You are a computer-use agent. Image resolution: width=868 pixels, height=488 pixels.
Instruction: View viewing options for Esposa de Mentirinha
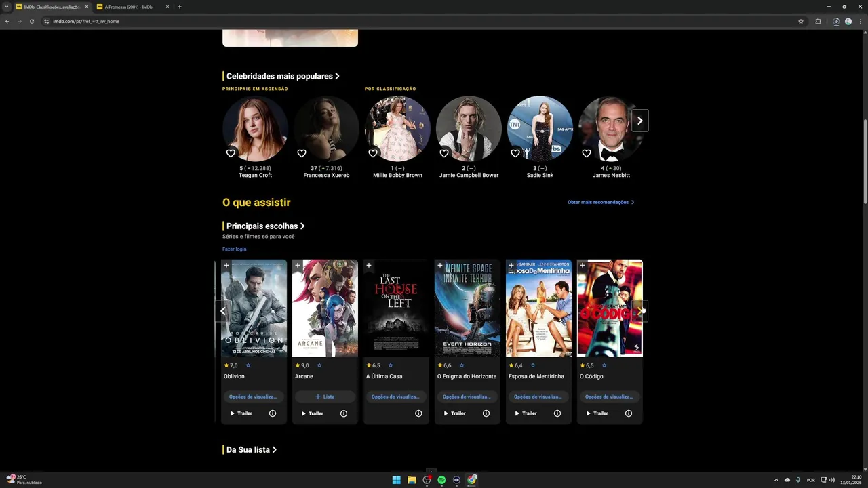point(538,396)
